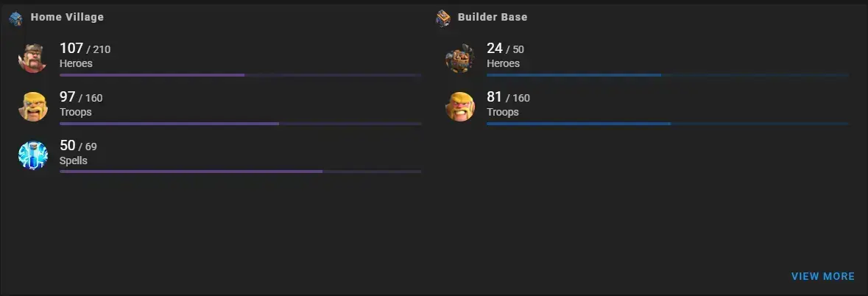The image size is (868, 296).
Task: Click the Builder Base hall icon
Action: coord(443,18)
